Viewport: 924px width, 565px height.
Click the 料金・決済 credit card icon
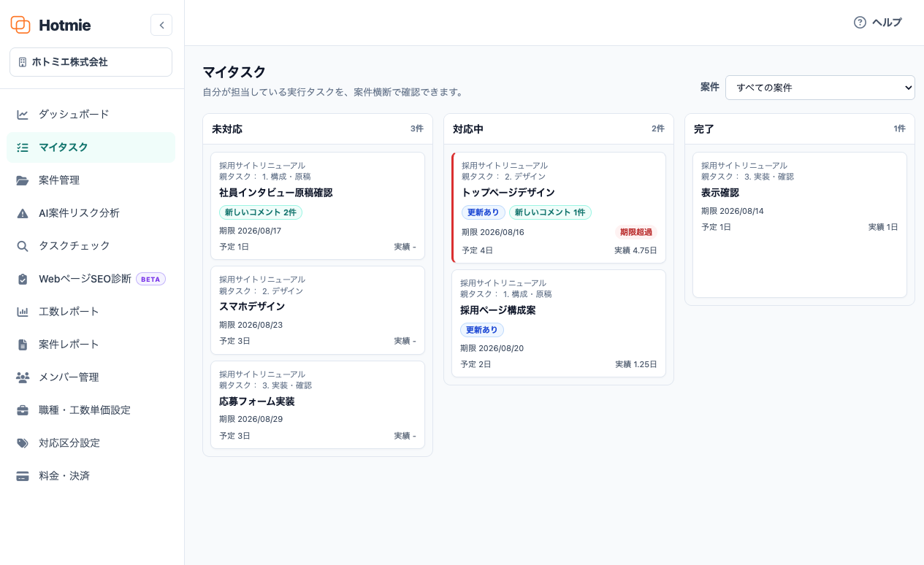pyautogui.click(x=23, y=476)
